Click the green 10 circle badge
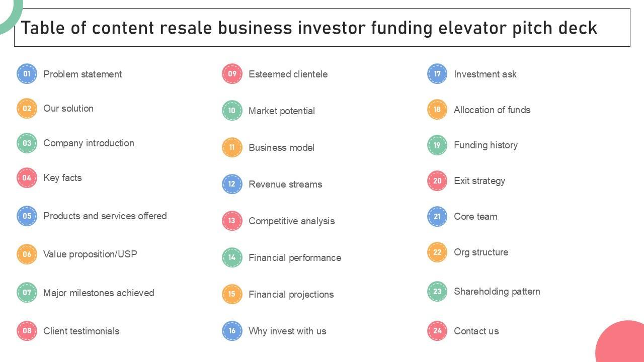Screen dimensions: 644x362 232,111
